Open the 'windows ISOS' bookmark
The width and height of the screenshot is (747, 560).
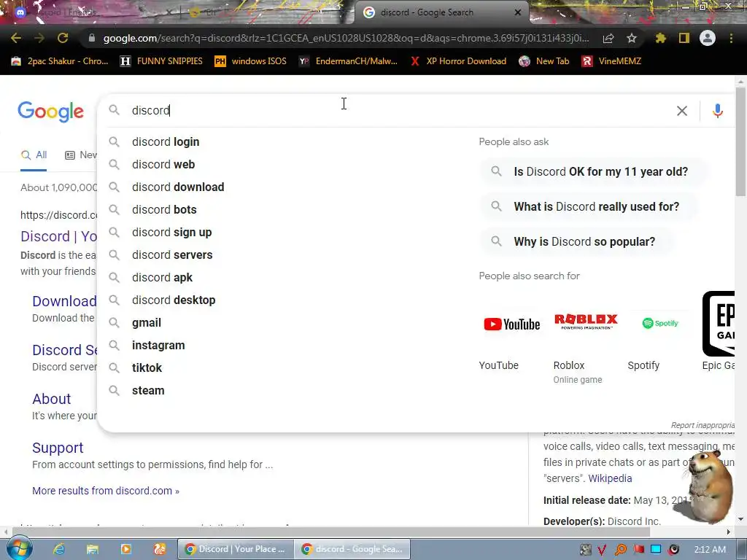[251, 61]
